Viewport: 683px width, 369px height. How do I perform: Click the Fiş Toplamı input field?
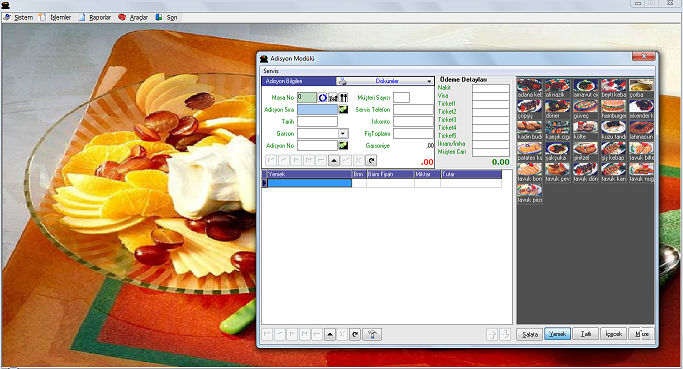click(x=413, y=133)
